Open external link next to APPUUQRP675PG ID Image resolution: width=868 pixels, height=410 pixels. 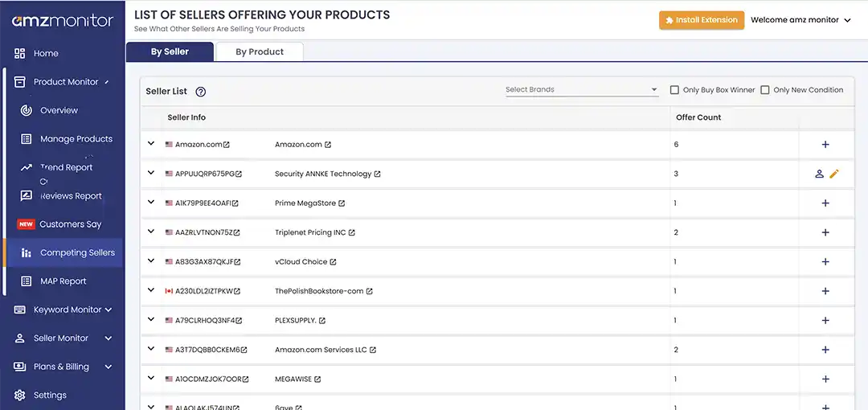[239, 174]
